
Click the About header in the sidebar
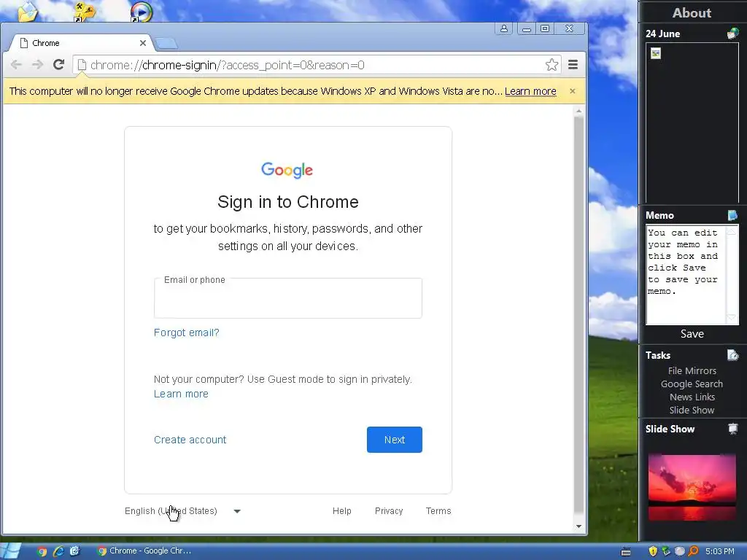point(692,13)
